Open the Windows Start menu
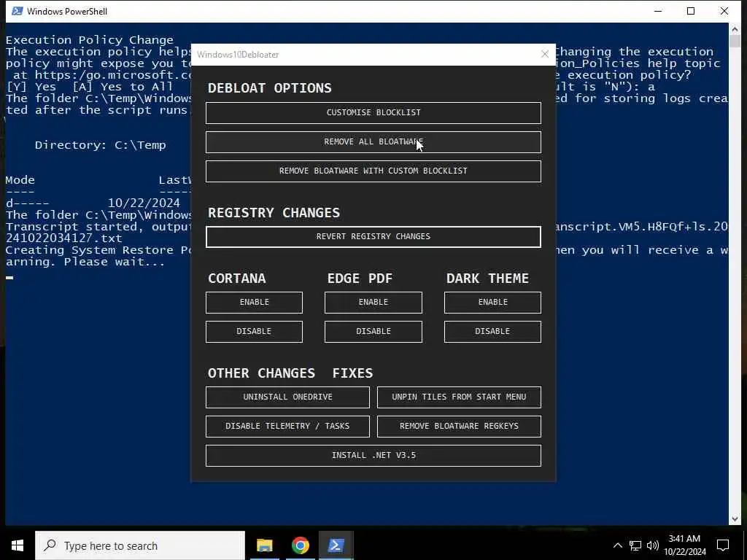This screenshot has height=560, width=747. pyautogui.click(x=18, y=545)
